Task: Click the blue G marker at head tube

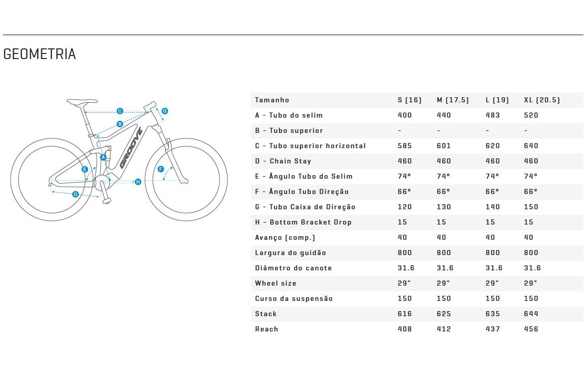Action: (x=164, y=111)
